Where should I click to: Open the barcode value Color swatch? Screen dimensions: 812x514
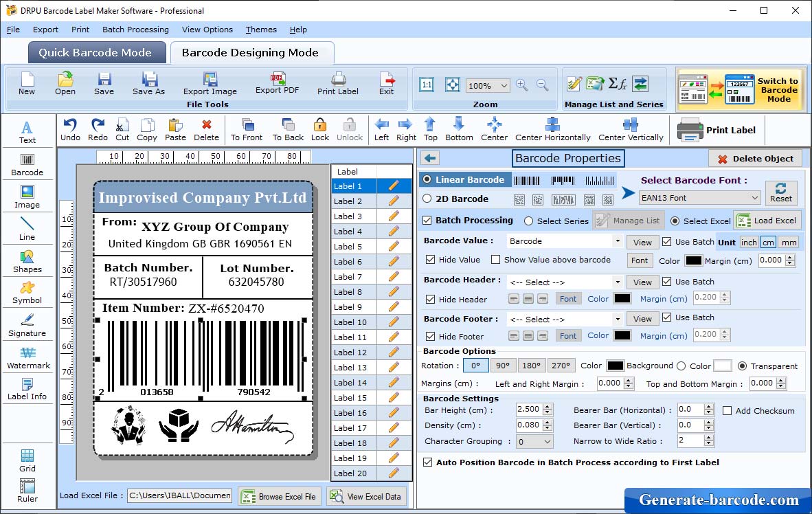pos(693,260)
